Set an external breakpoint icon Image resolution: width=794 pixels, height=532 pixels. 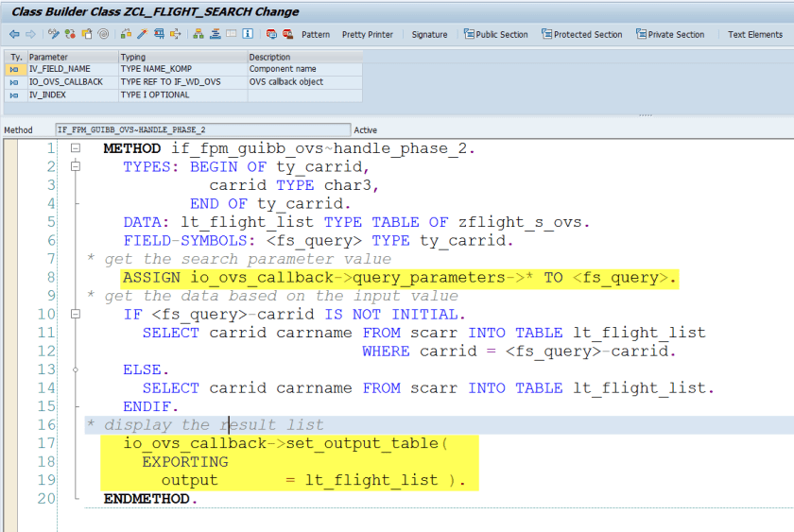pyautogui.click(x=287, y=34)
